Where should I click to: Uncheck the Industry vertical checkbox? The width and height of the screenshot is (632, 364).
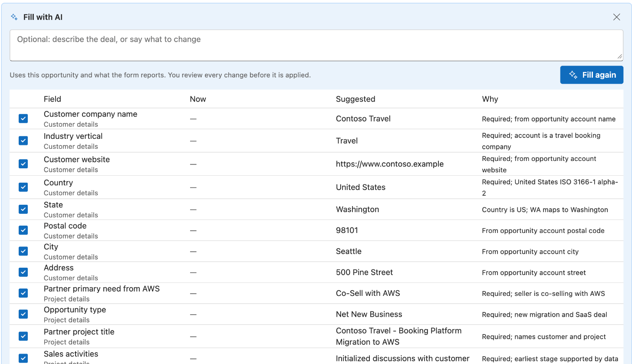(x=23, y=141)
